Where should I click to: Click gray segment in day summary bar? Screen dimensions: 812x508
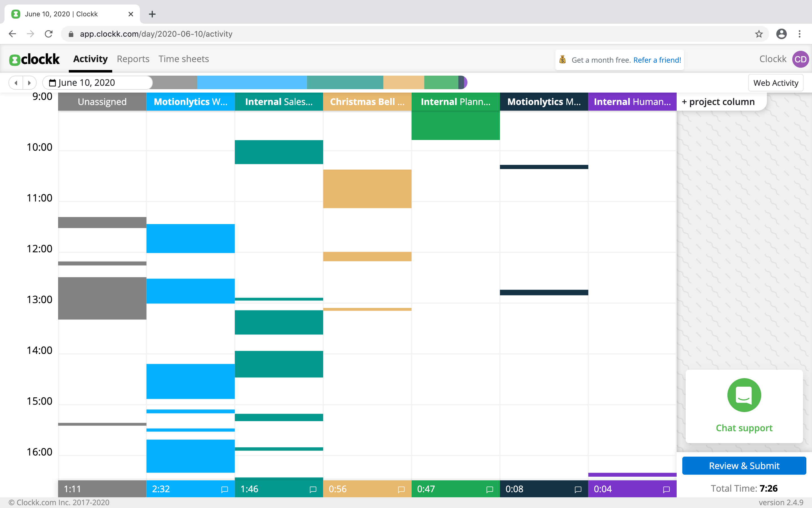tap(175, 83)
